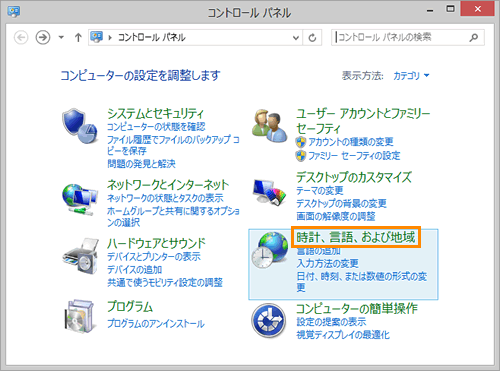Click 入力方法の変更 link

pyautogui.click(x=328, y=263)
